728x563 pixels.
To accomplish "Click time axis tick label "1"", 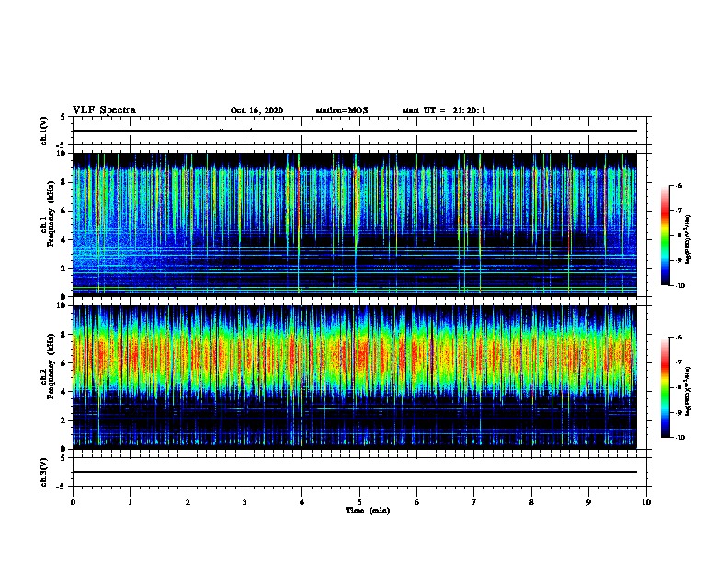I will [130, 502].
